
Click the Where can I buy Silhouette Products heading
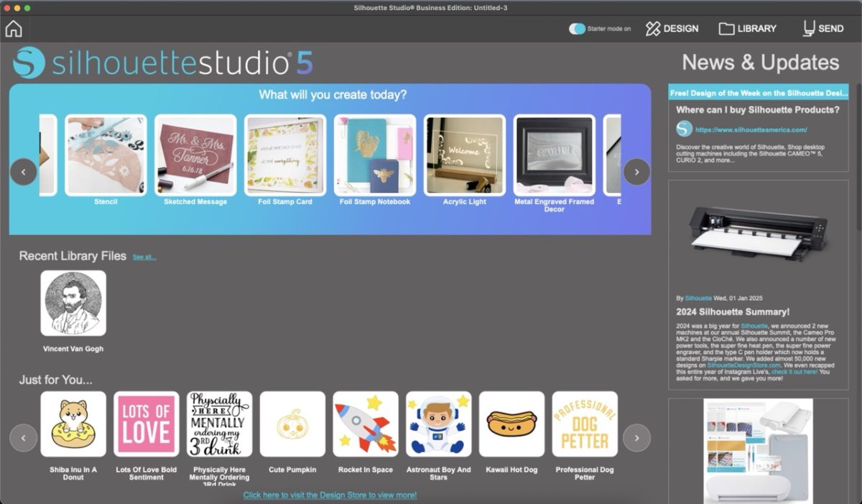coord(758,110)
